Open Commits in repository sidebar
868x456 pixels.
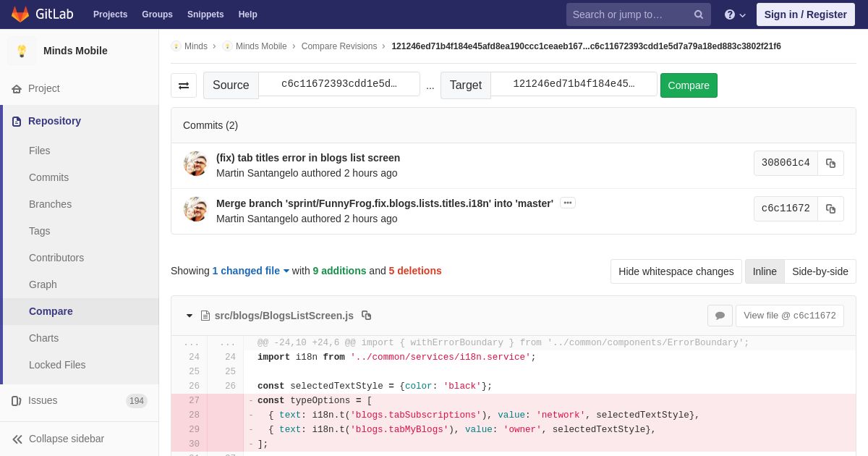pos(49,177)
